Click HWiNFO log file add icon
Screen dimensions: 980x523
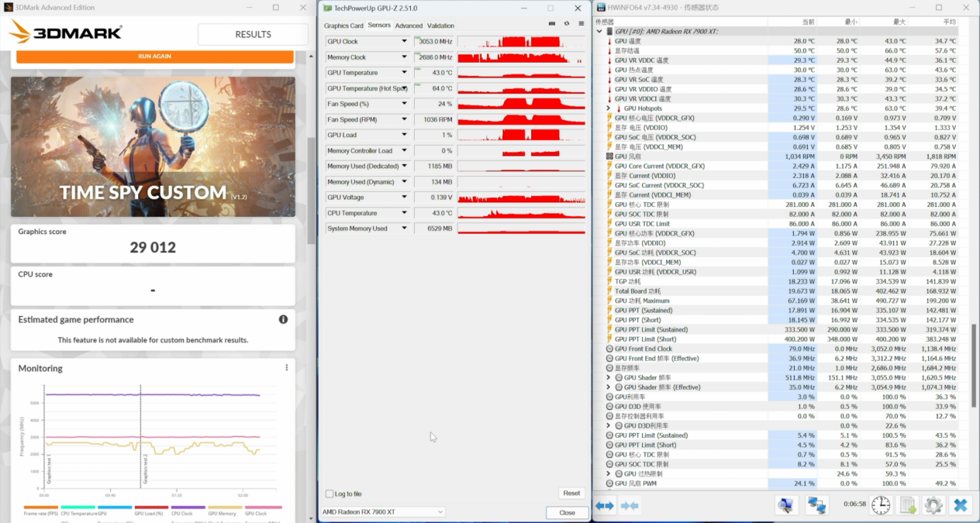click(x=908, y=505)
